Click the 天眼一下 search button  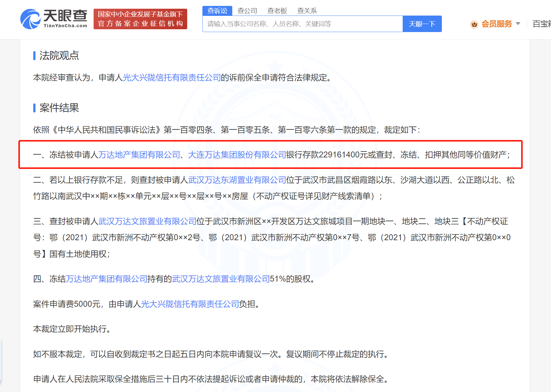tap(422, 24)
